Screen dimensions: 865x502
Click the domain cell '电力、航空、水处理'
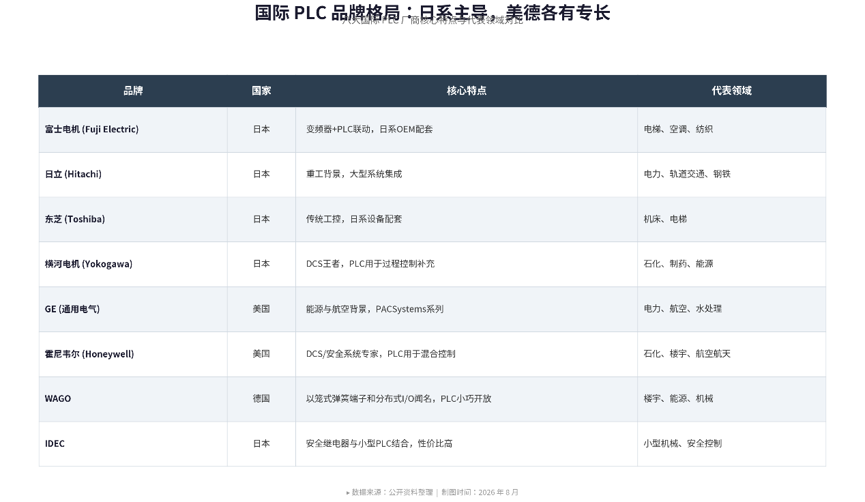(x=731, y=309)
